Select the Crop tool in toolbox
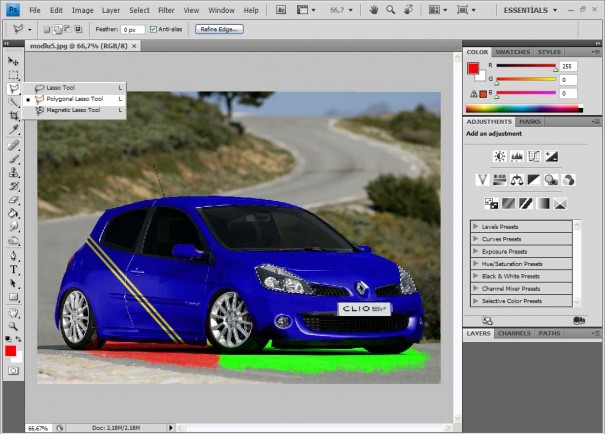The height and width of the screenshot is (434, 605). [14, 115]
